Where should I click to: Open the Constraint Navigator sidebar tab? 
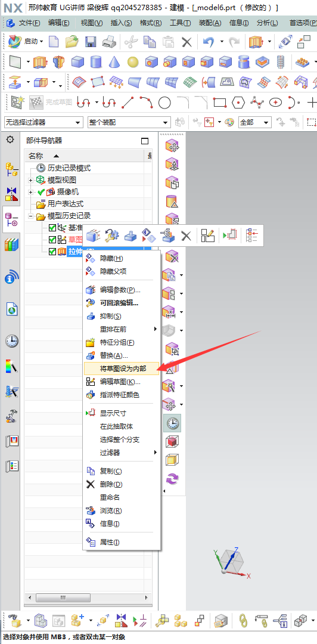pyautogui.click(x=11, y=194)
